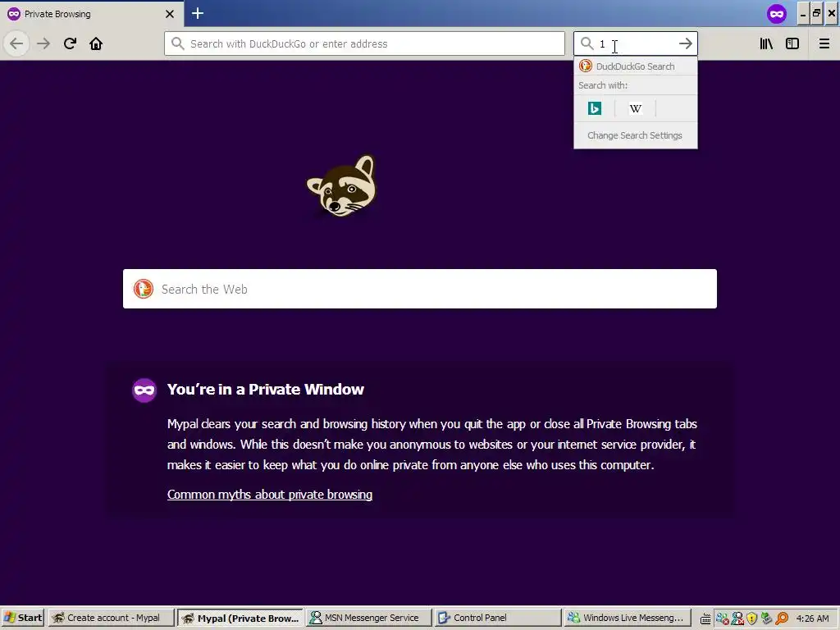Click the 4:26 AM system clock
The height and width of the screenshot is (630, 840).
point(812,619)
